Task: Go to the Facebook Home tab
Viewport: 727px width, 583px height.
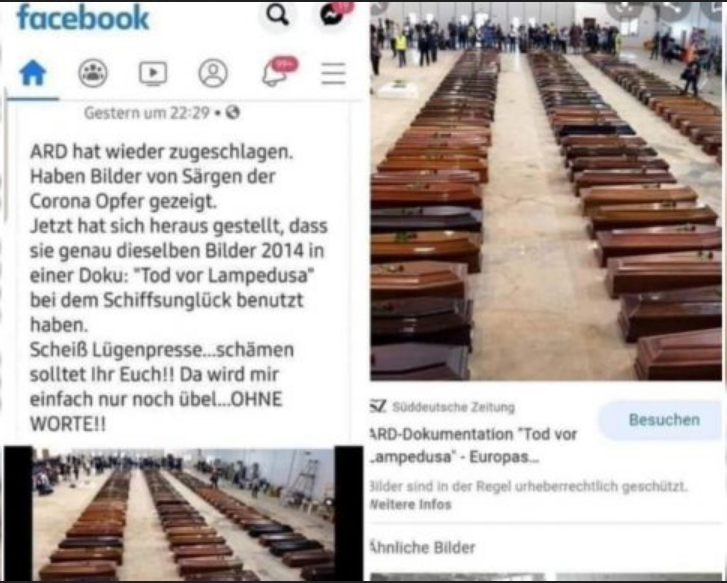Action: [32, 73]
